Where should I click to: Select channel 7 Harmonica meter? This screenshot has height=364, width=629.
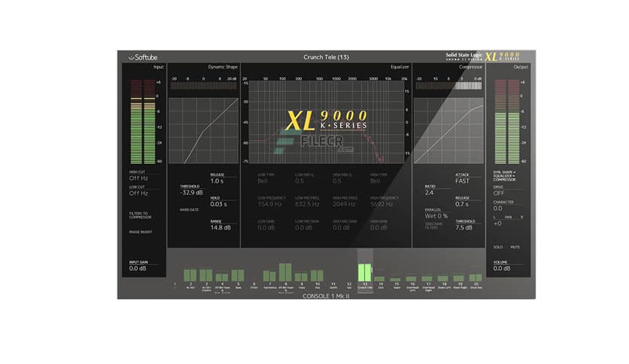click(269, 276)
